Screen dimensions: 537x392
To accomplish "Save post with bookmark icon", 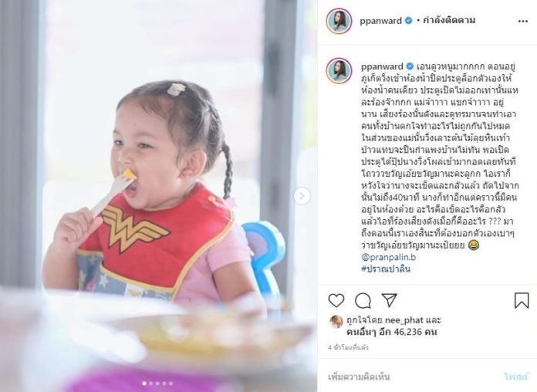I will point(522,300).
